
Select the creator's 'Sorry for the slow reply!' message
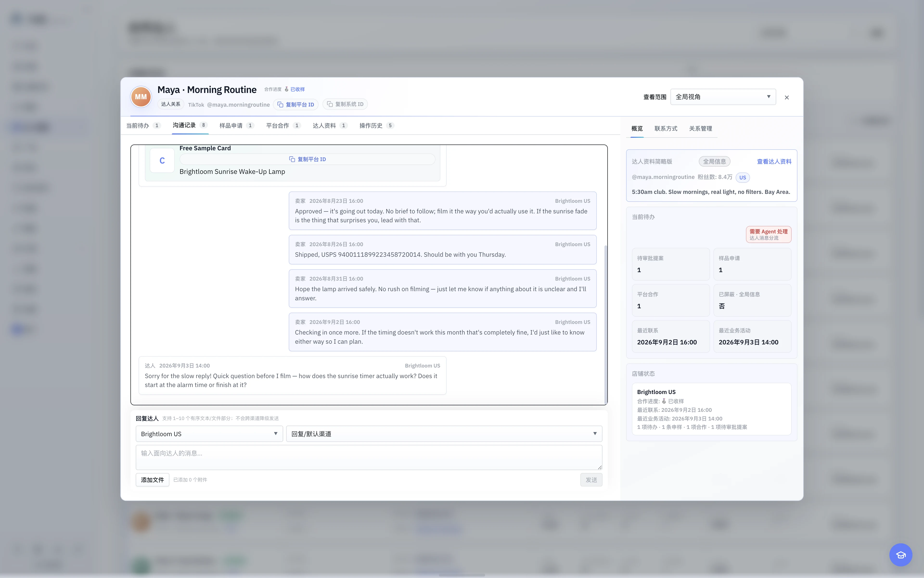[292, 375]
